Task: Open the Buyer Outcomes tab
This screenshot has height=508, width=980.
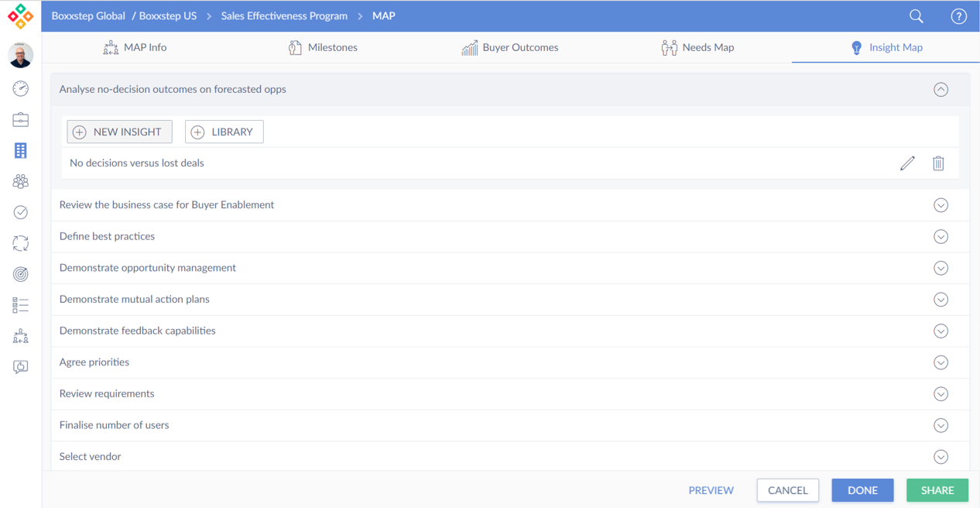Action: click(x=509, y=47)
